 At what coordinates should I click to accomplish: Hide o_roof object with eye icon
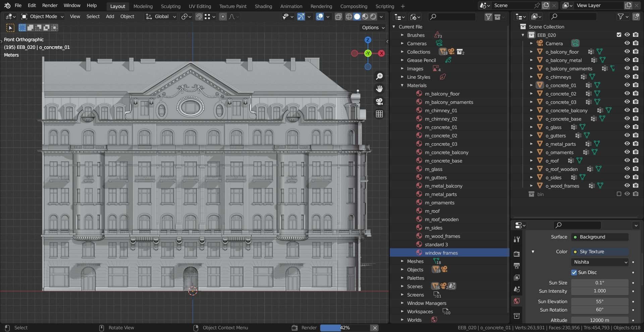coord(627,160)
